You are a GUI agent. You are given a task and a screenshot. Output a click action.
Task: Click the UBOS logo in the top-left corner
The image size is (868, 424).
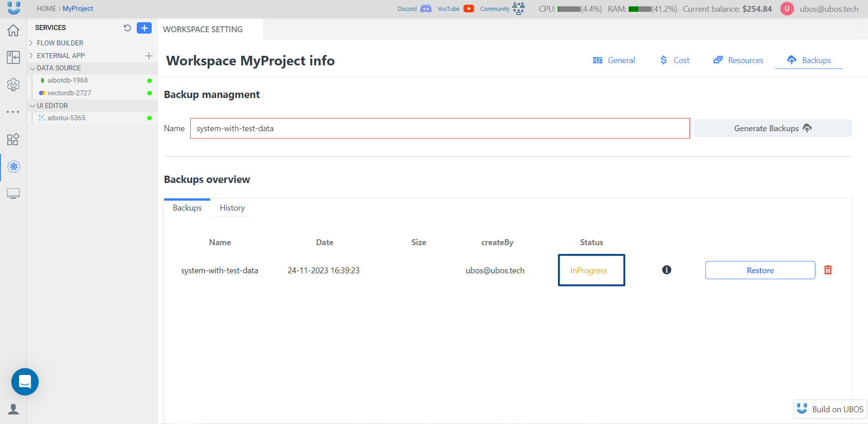point(14,8)
